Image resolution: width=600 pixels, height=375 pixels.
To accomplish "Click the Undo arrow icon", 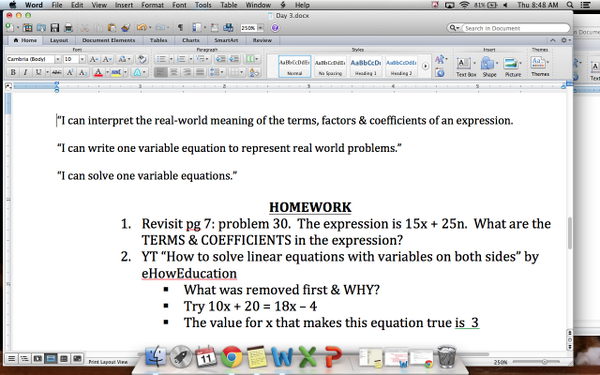I will click(142, 28).
